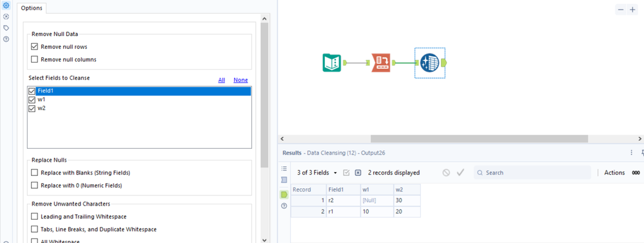Click canvas horizontal scrollbar left arrow
The width and height of the screenshot is (644, 243).
(282, 139)
